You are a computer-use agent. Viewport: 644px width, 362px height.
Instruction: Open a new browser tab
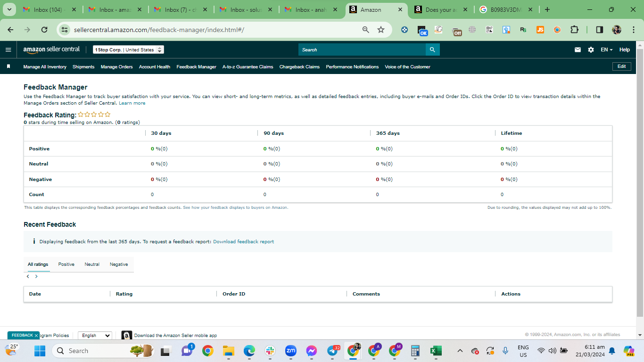coord(547,9)
